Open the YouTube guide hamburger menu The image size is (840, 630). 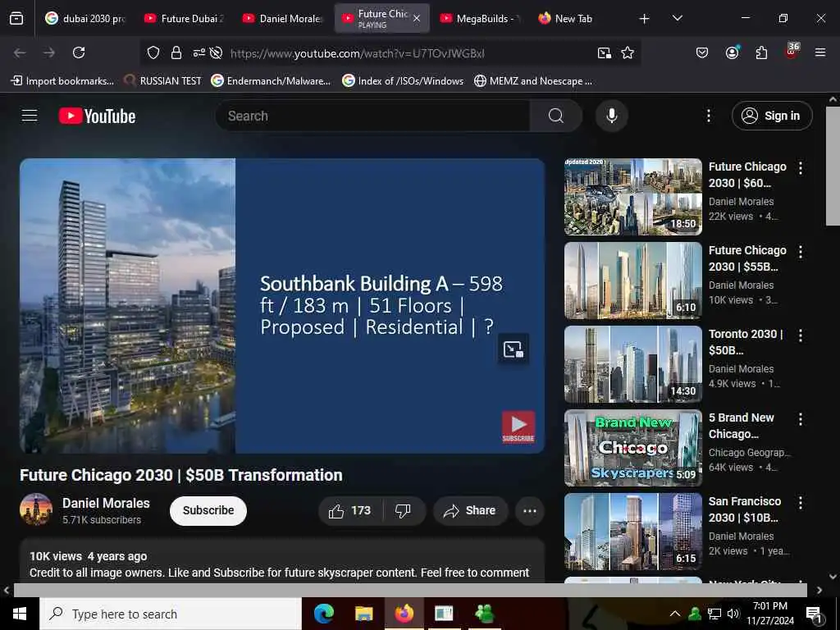30,116
